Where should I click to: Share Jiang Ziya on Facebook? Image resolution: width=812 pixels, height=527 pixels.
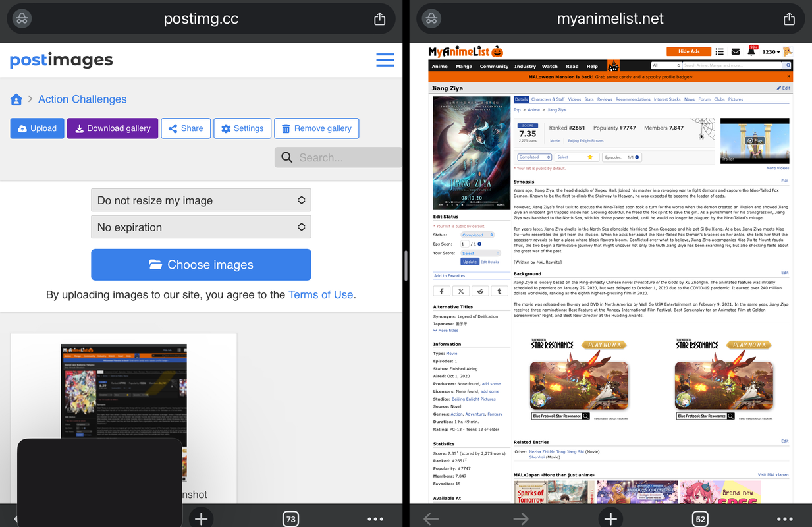441,291
